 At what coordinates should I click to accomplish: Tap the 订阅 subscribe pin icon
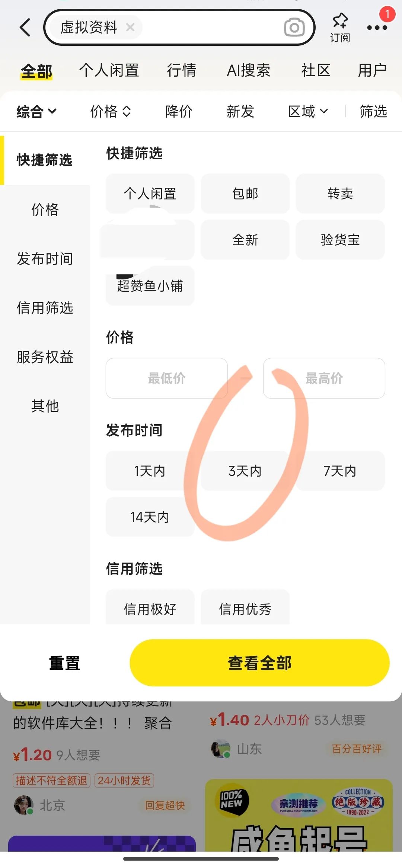340,20
